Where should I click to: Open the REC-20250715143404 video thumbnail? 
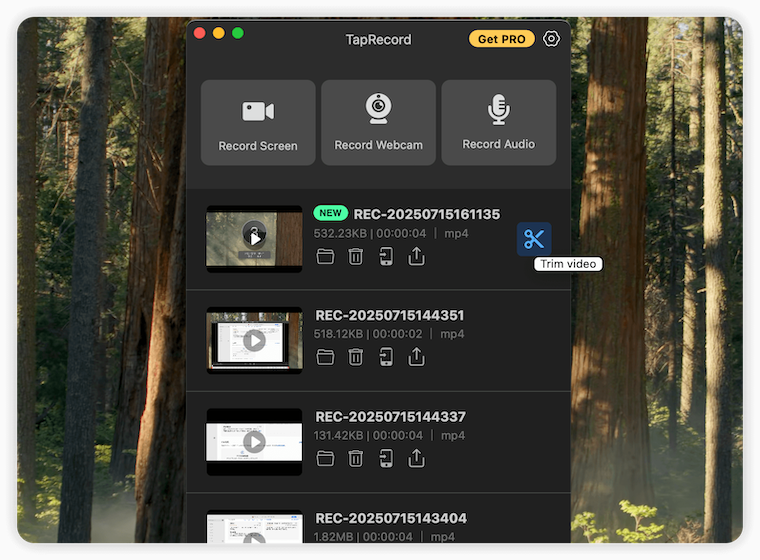254,530
